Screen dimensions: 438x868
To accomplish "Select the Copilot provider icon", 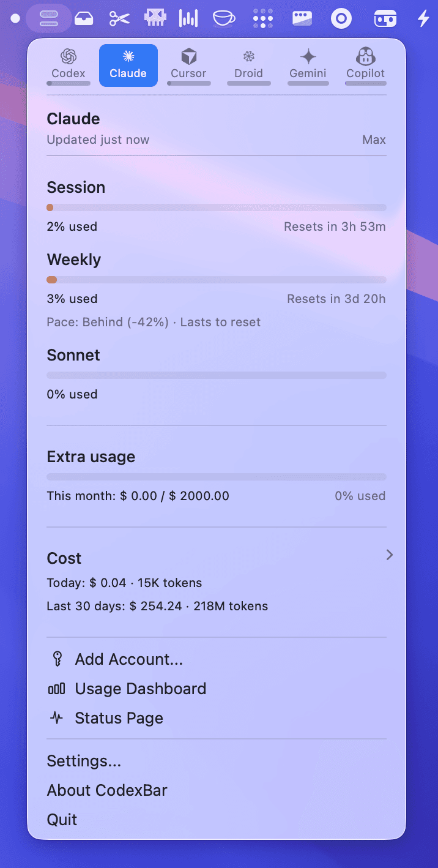I will click(365, 56).
